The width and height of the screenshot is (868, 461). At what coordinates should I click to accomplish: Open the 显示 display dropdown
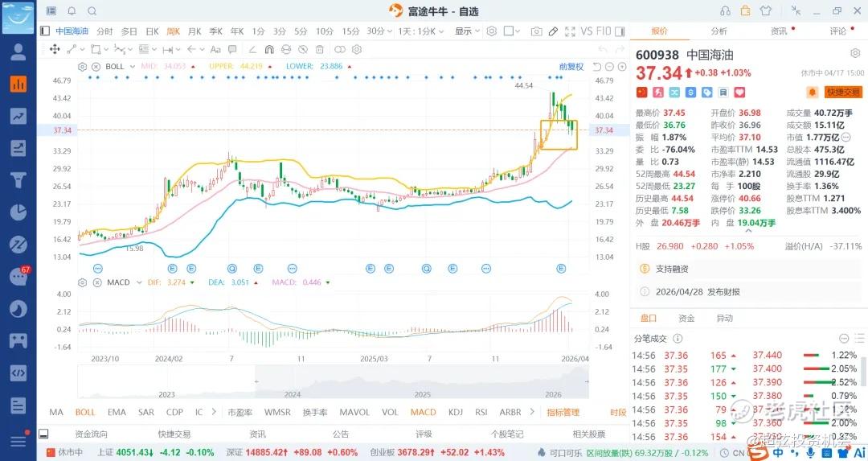click(x=467, y=31)
